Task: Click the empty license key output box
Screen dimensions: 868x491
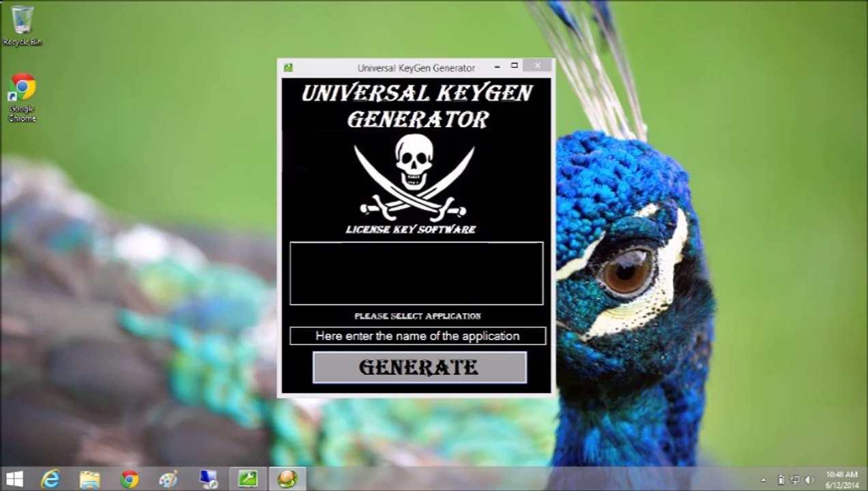Action: pyautogui.click(x=416, y=273)
